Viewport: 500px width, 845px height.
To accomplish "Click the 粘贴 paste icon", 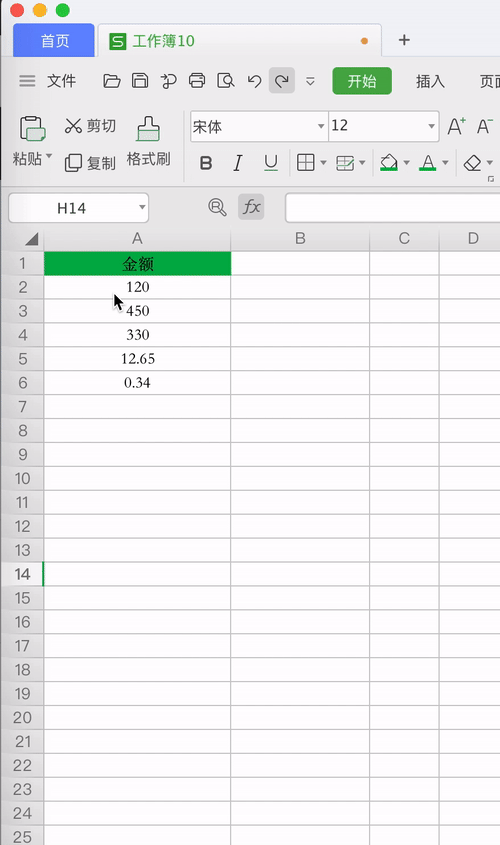I will (x=32, y=129).
